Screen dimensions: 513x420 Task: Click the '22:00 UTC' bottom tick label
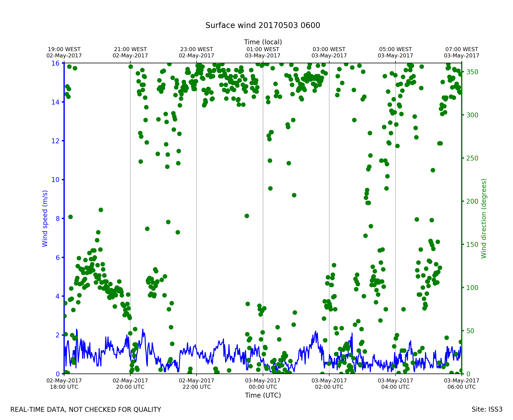[x=197, y=387]
